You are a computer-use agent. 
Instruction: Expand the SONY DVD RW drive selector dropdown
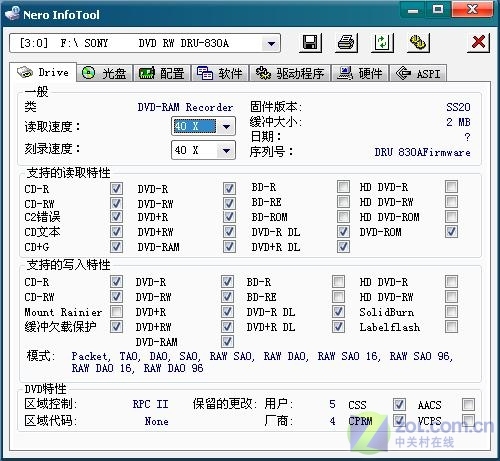[271, 43]
